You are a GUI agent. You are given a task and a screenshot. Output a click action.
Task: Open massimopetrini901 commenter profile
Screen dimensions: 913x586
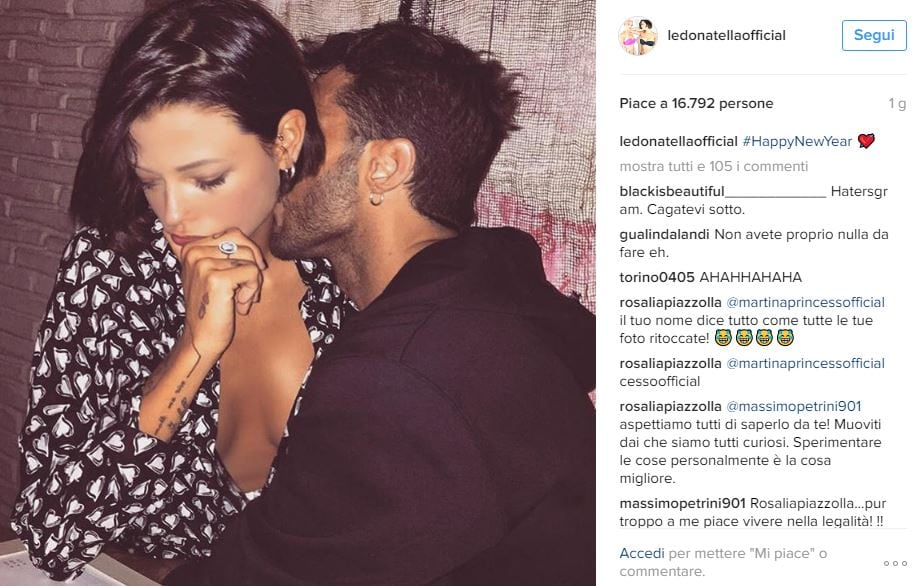tap(682, 503)
